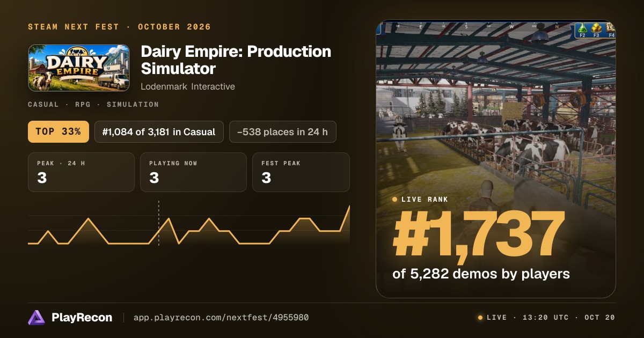Open the barn gameplay screenshot

pos(496,159)
